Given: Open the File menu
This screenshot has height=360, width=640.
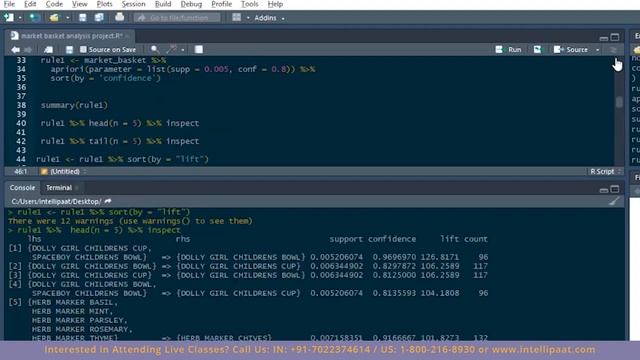Looking at the screenshot, I should click(x=9, y=4).
